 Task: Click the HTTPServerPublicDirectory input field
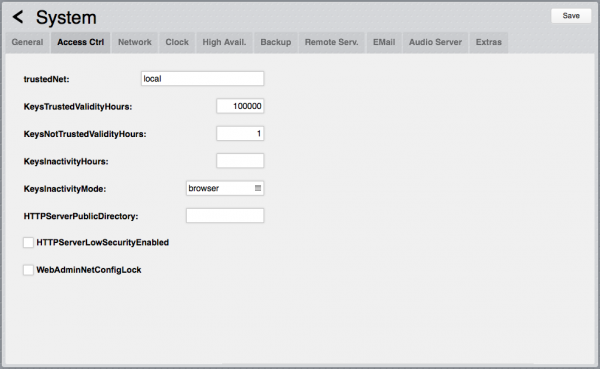pyautogui.click(x=225, y=216)
